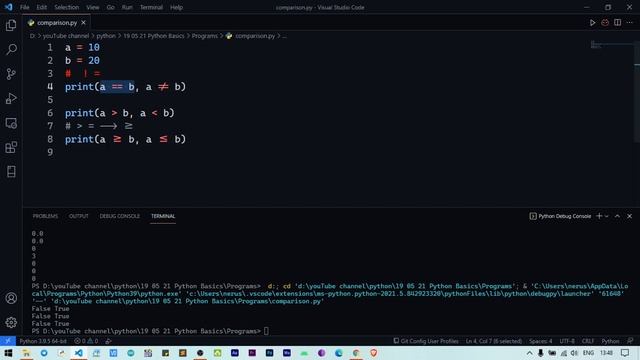
Task: Open the Remote Explorer view
Action: point(11,123)
